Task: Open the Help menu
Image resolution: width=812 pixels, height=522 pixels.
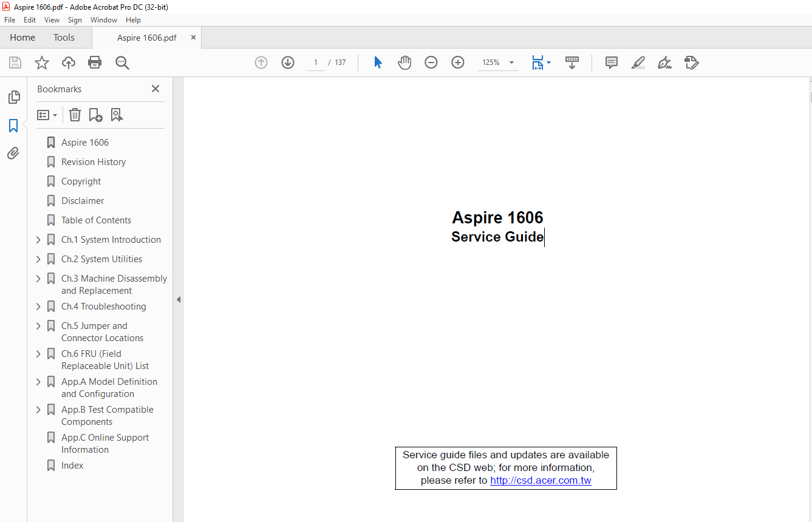Action: pos(134,20)
